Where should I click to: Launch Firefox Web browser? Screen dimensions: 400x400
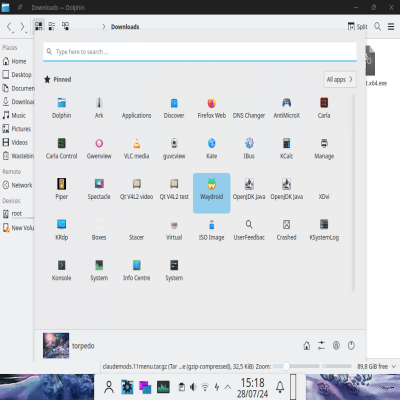211,108
